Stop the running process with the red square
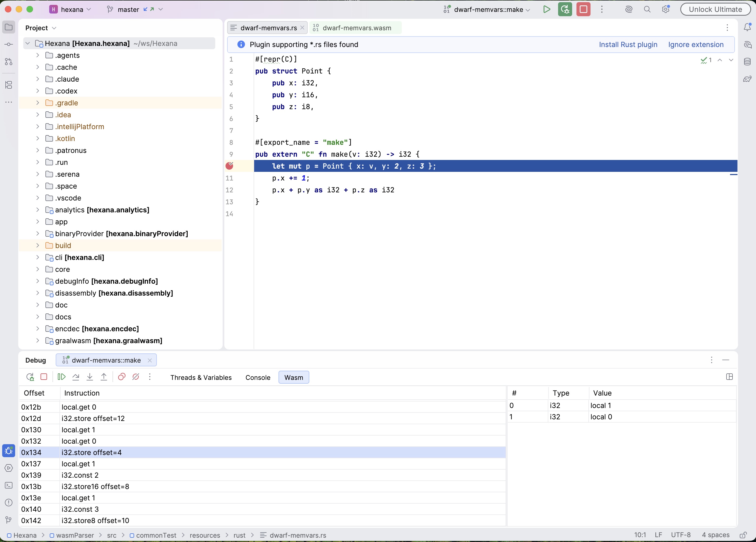 [x=583, y=9]
